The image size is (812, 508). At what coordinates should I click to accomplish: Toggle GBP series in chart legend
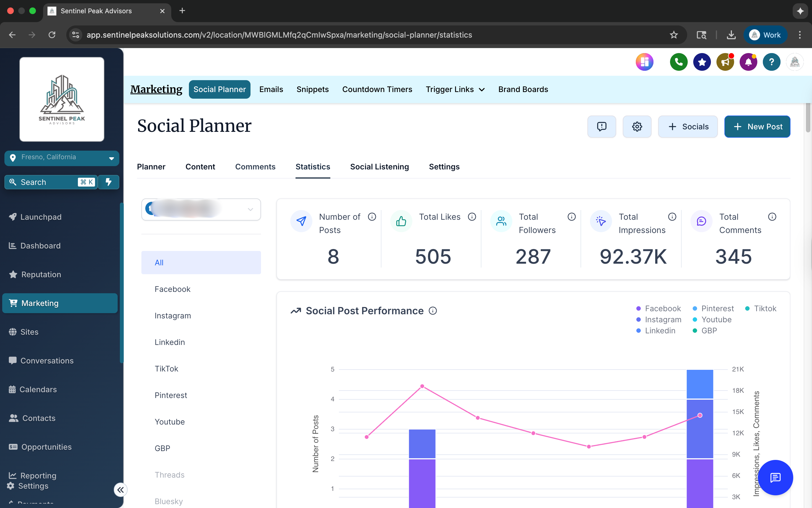point(705,331)
